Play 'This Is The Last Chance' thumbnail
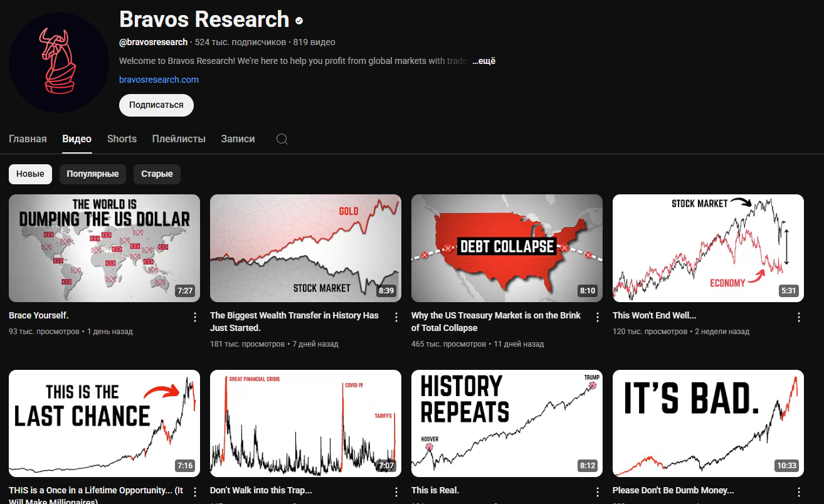Image resolution: width=824 pixels, height=504 pixels. (104, 424)
